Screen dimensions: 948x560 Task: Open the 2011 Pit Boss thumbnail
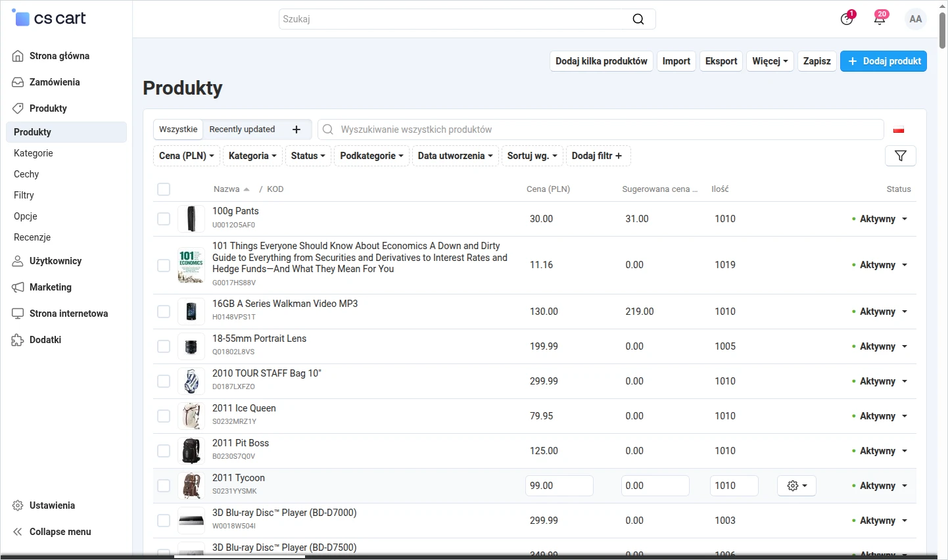coord(191,451)
